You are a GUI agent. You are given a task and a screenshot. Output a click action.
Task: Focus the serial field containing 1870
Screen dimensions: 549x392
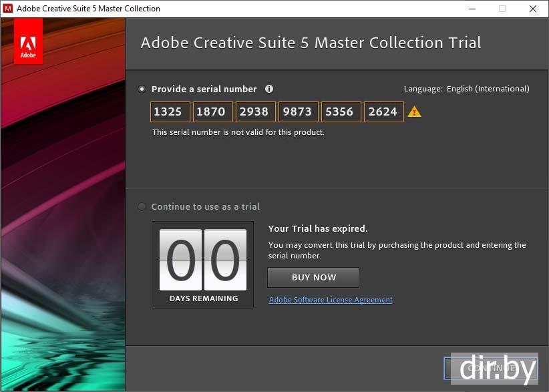click(213, 112)
